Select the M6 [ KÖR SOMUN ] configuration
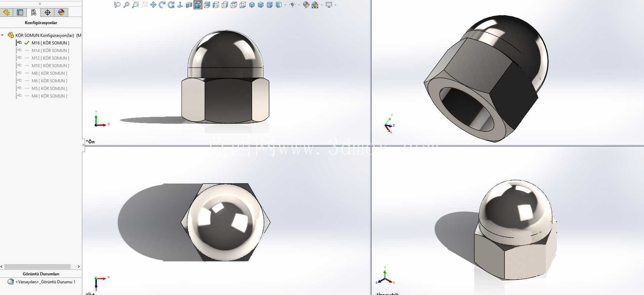The image size is (644, 295). point(49,81)
